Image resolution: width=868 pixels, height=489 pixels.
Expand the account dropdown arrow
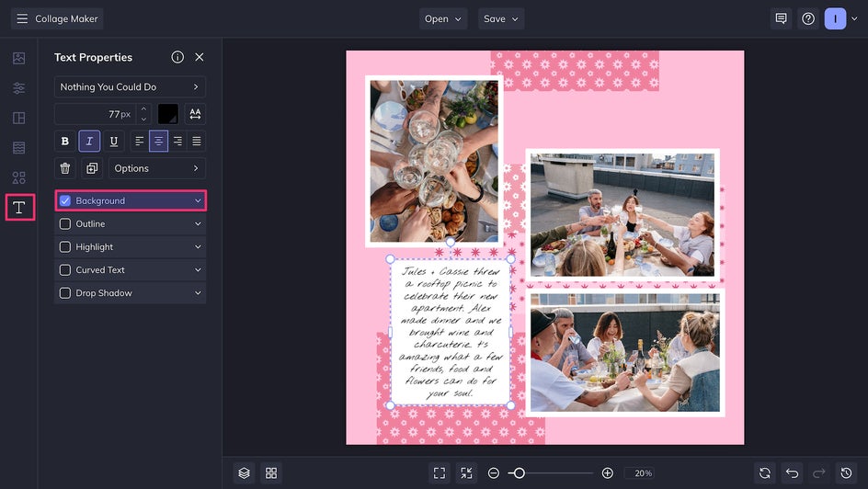pyautogui.click(x=854, y=18)
